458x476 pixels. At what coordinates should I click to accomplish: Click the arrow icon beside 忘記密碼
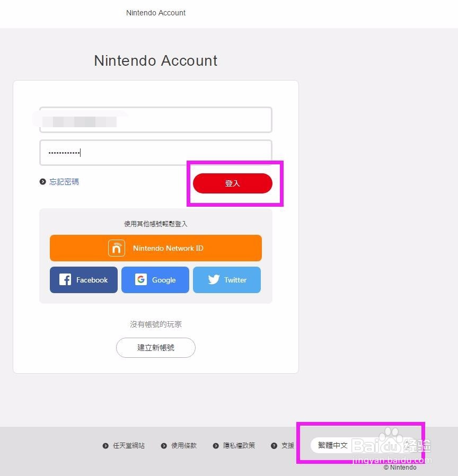[43, 181]
